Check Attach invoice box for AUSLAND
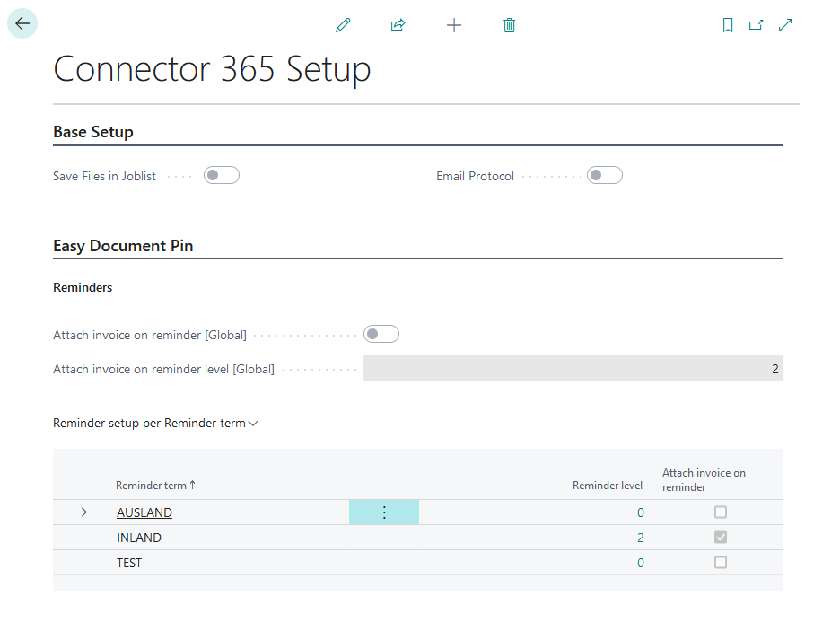The width and height of the screenshot is (840, 630). pos(721,512)
